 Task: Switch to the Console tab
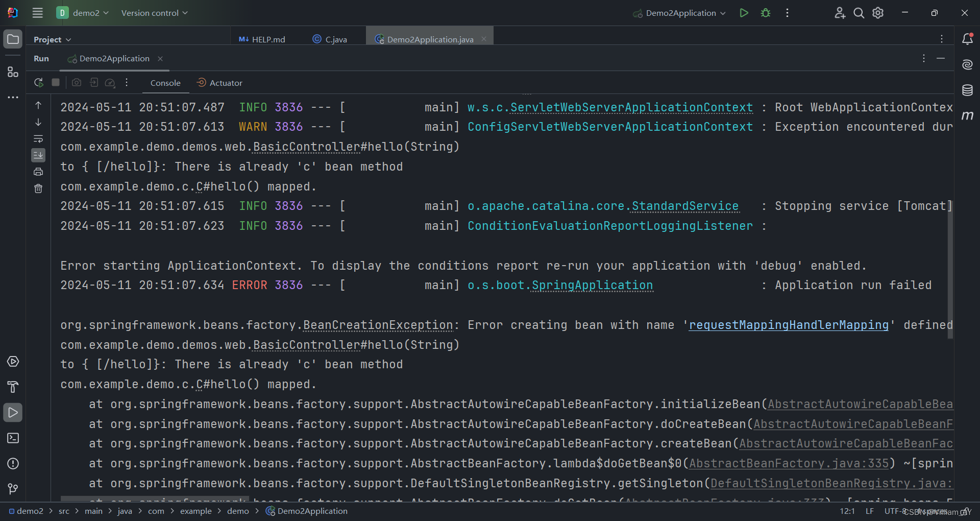coord(165,83)
